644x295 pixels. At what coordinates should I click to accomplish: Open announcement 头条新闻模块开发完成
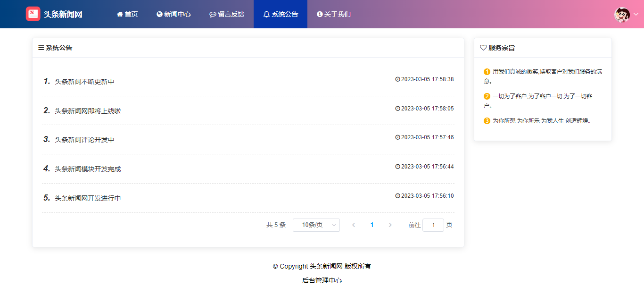[x=88, y=169]
